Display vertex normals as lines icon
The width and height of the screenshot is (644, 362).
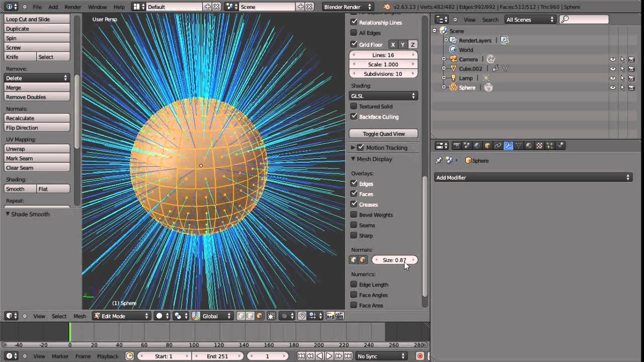pos(354,260)
